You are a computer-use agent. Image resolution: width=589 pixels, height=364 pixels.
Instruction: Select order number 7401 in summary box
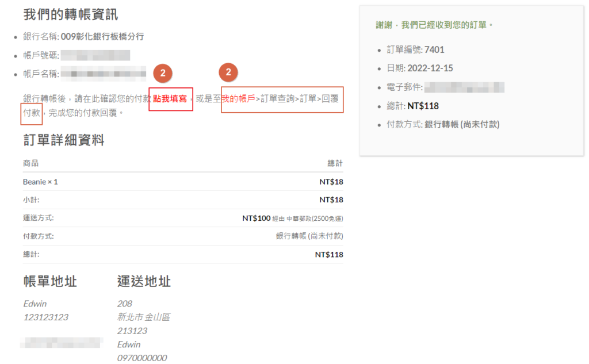point(434,50)
